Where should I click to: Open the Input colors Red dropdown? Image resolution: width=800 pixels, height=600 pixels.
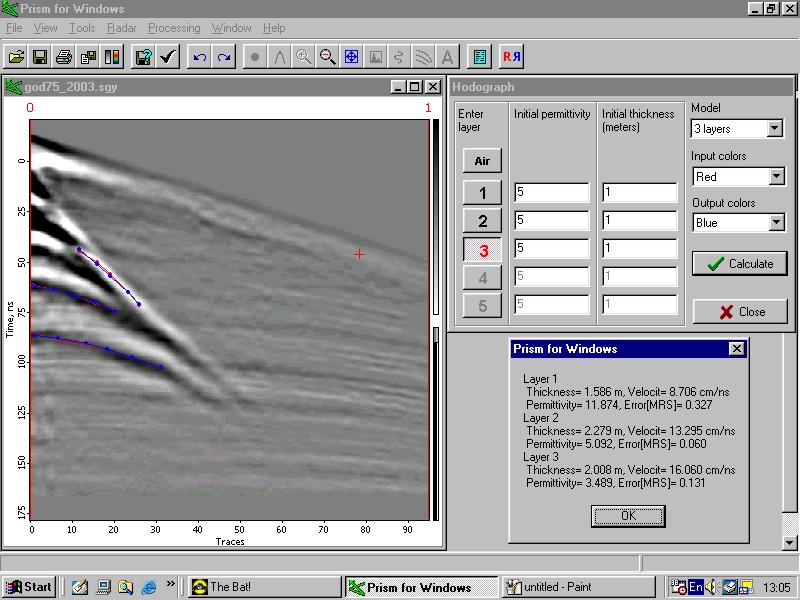tap(776, 177)
